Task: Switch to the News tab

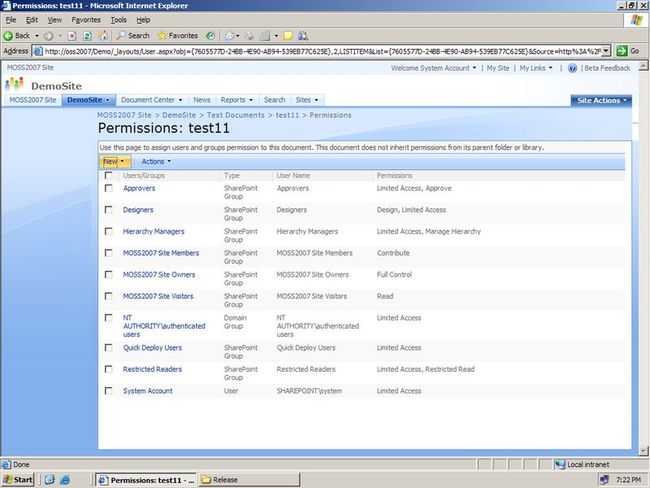Action: (x=202, y=100)
